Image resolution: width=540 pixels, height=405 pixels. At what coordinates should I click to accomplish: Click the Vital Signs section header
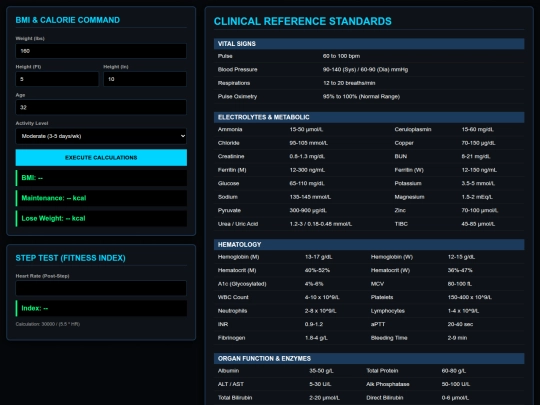[369, 44]
